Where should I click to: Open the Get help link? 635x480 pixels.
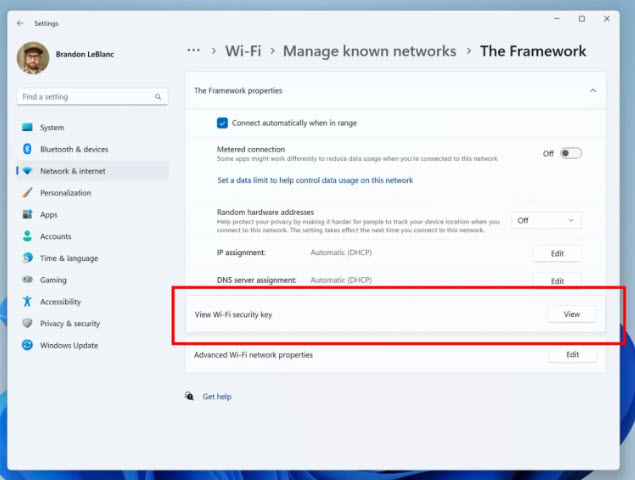[217, 397]
